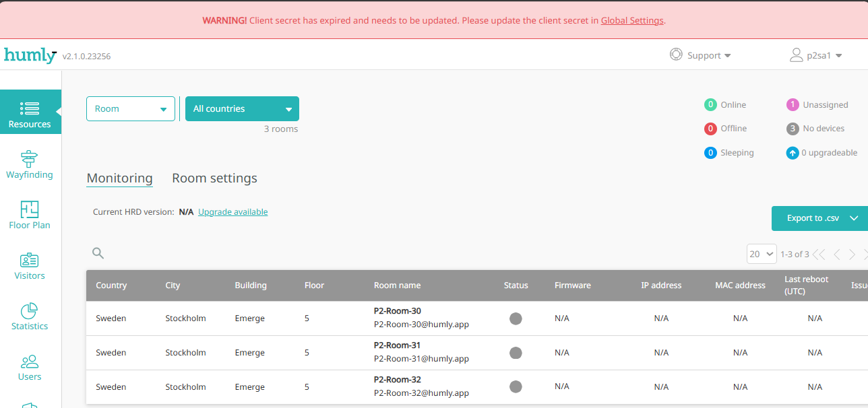The width and height of the screenshot is (868, 408).
Task: Open the Visitors section
Action: click(30, 266)
